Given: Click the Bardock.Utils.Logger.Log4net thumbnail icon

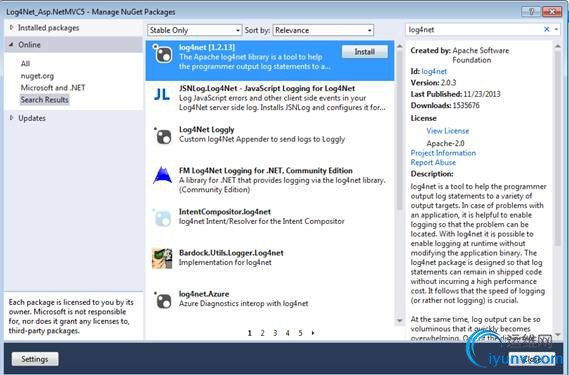Looking at the screenshot, I should coord(162,258).
